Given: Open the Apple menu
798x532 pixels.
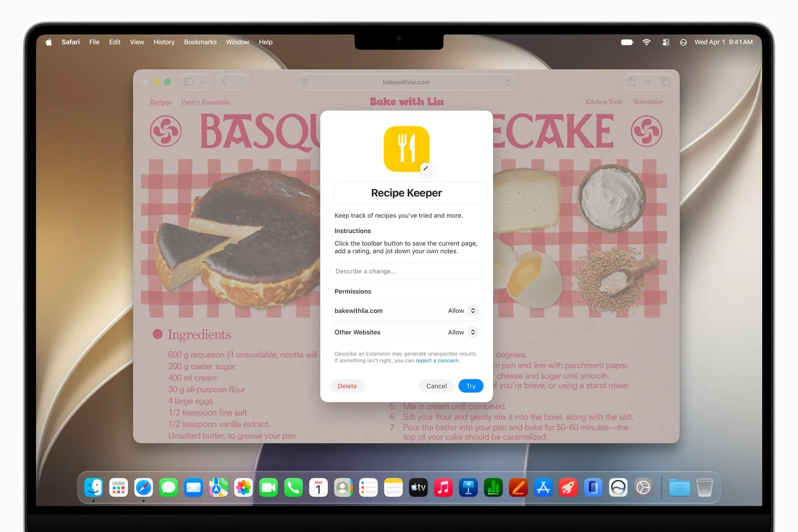Looking at the screenshot, I should click(x=49, y=42).
